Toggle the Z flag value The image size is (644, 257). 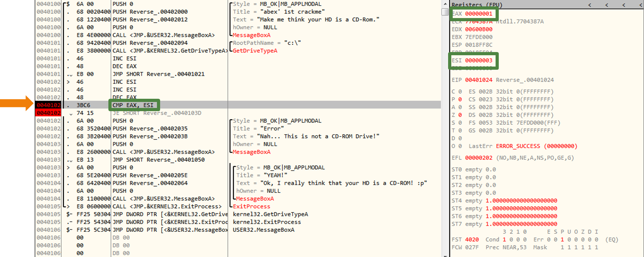(460, 115)
